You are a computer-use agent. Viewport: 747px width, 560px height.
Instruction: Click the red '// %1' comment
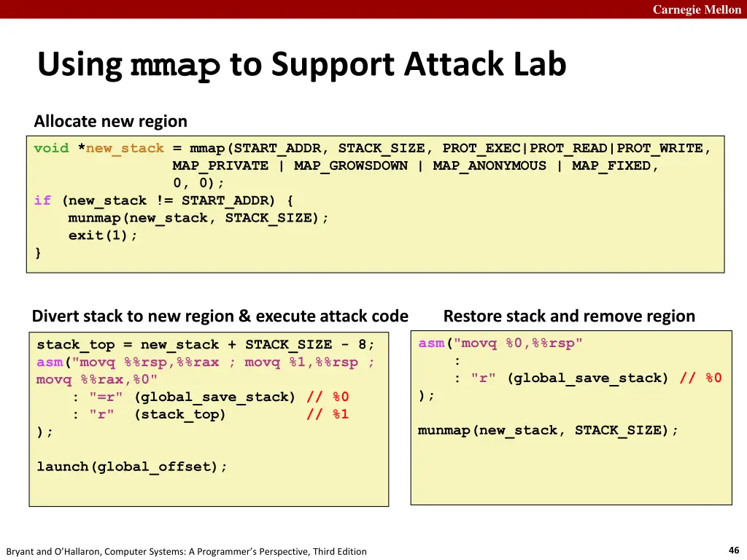click(328, 414)
